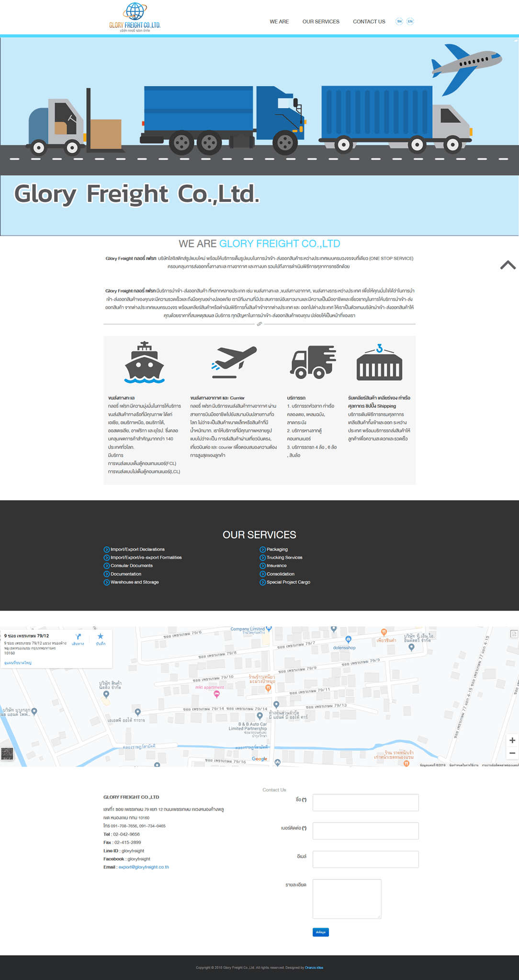This screenshot has width=519, height=980.
Task: Click the email input field
Action: tap(366, 859)
